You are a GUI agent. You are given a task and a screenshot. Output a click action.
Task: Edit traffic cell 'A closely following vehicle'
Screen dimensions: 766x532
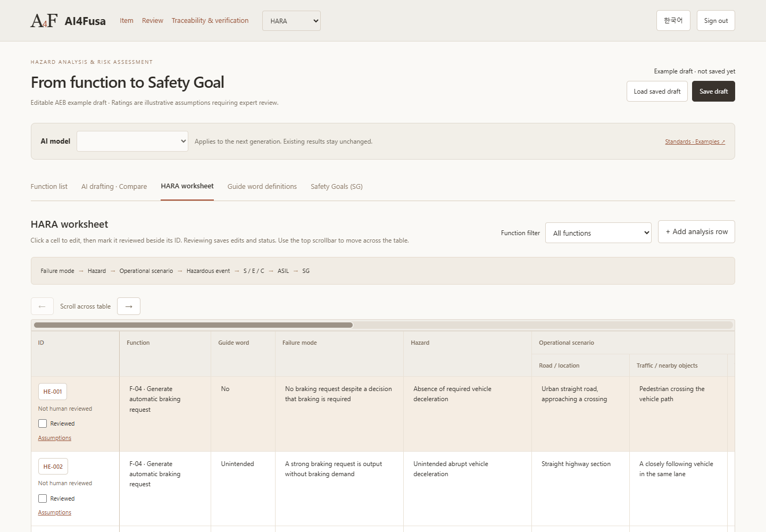[x=678, y=489]
